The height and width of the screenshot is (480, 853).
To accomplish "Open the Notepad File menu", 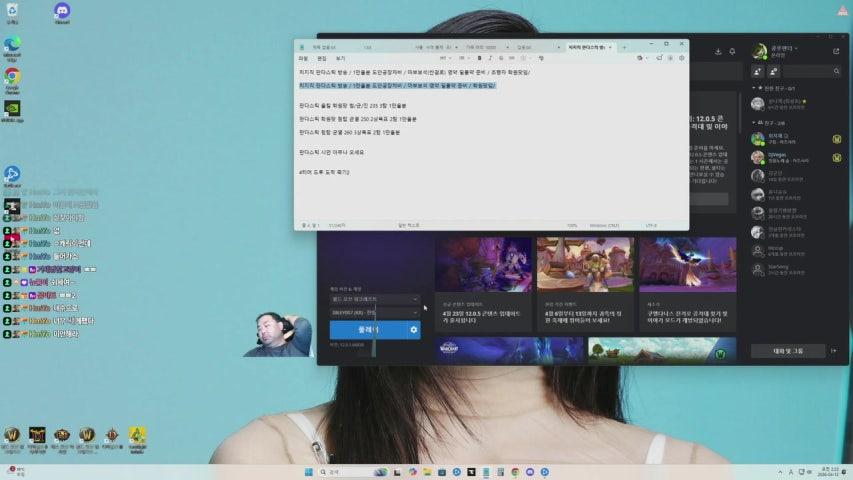I will (x=303, y=58).
